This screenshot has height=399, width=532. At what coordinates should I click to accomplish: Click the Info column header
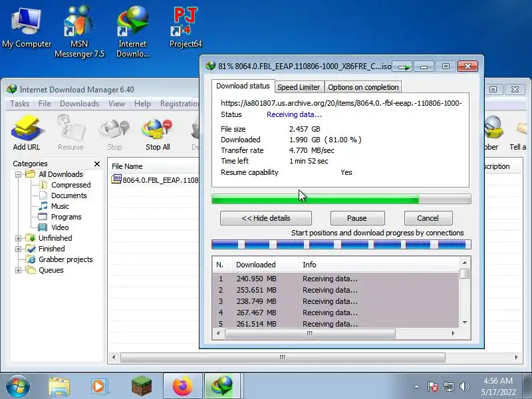[309, 265]
